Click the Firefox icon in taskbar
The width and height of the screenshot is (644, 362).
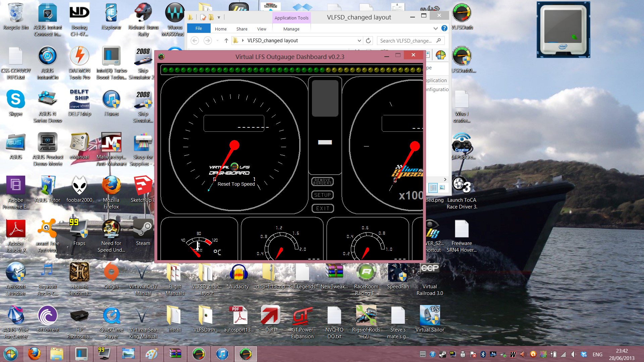(34, 354)
